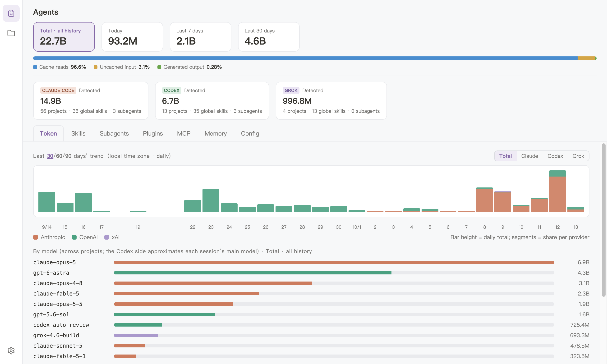The width and height of the screenshot is (607, 364).
Task: Select the Last 30 days card
Action: 269,37
